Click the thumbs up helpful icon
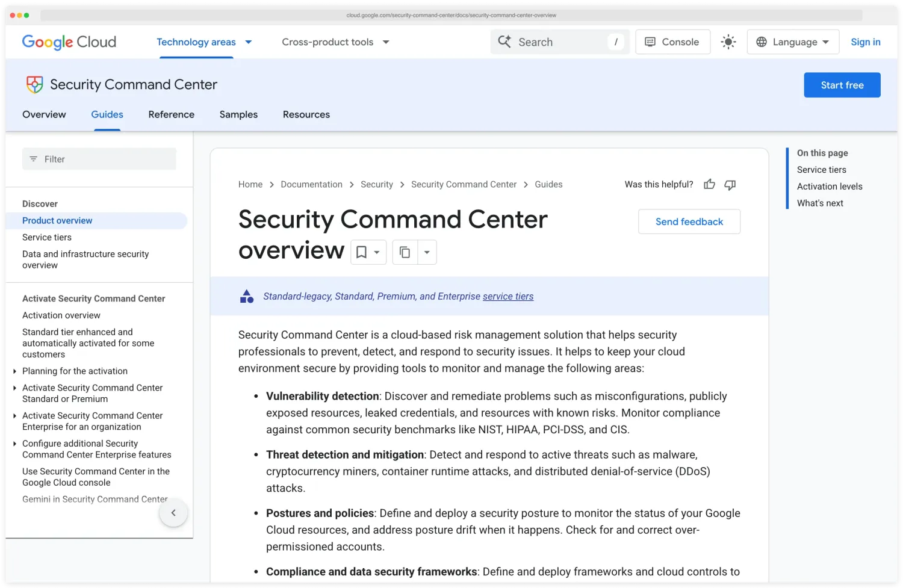903x588 pixels. coord(710,185)
